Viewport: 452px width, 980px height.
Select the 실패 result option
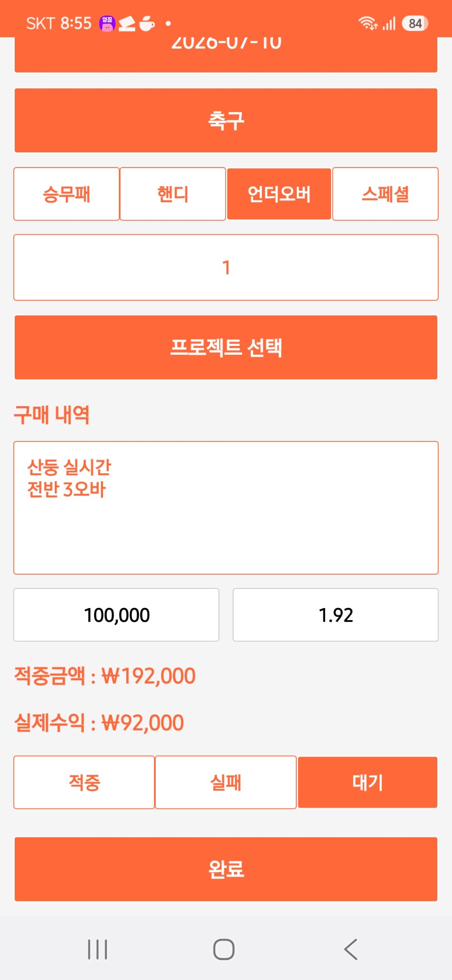(x=226, y=782)
